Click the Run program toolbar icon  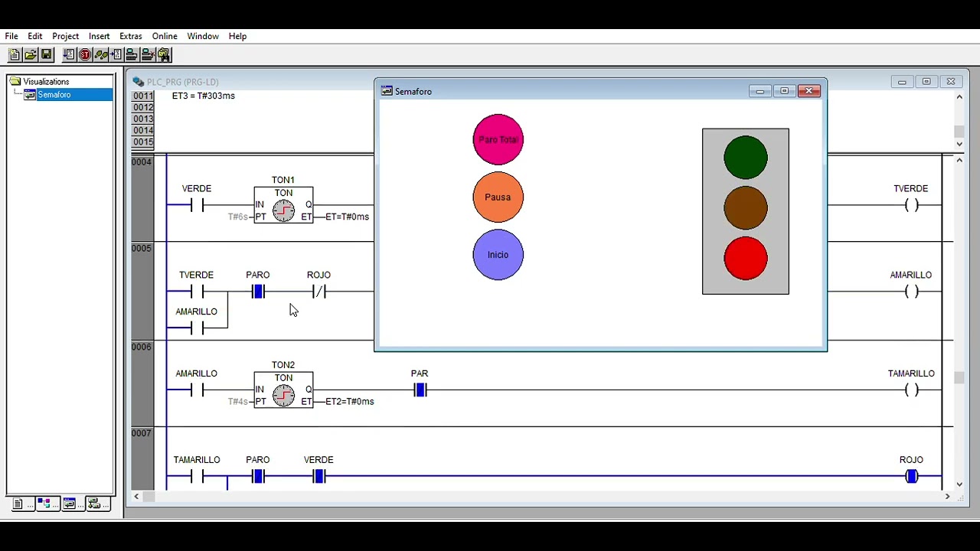pos(69,54)
